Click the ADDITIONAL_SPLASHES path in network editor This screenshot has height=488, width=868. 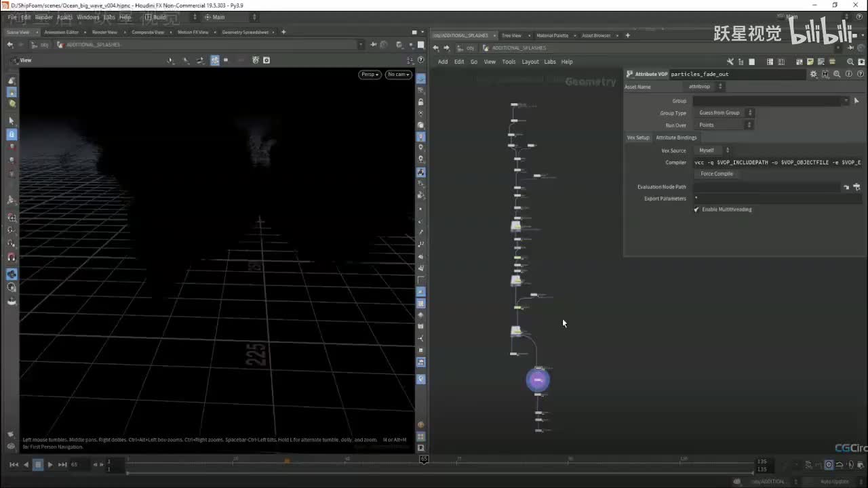click(x=519, y=48)
